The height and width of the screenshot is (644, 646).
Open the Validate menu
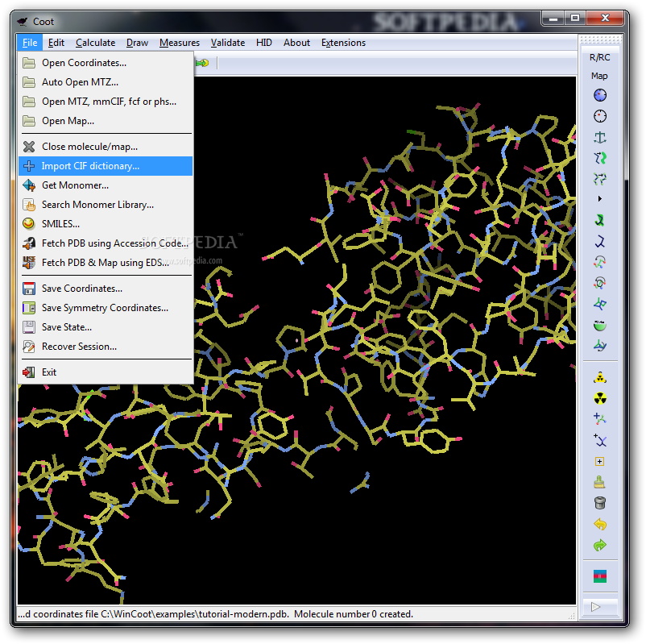(228, 43)
